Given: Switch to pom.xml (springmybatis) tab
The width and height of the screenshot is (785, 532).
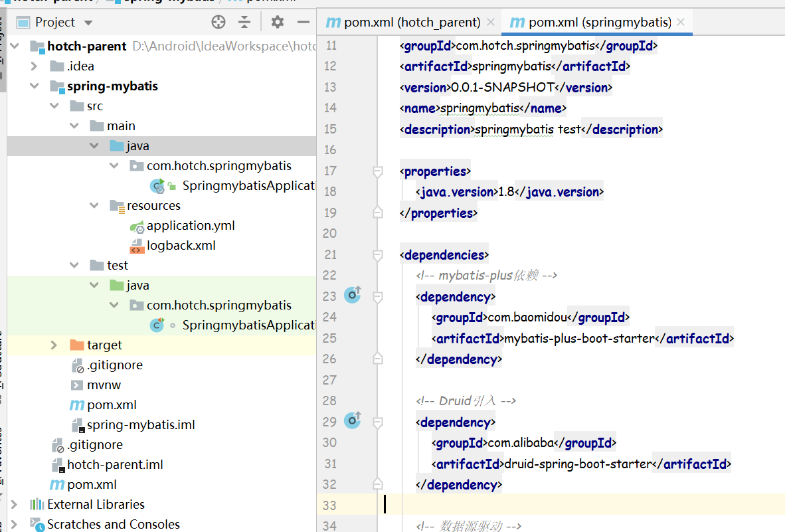Looking at the screenshot, I should pyautogui.click(x=600, y=23).
